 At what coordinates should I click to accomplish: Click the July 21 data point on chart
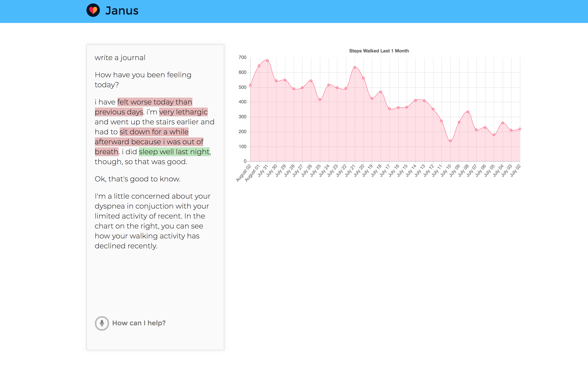(x=354, y=67)
